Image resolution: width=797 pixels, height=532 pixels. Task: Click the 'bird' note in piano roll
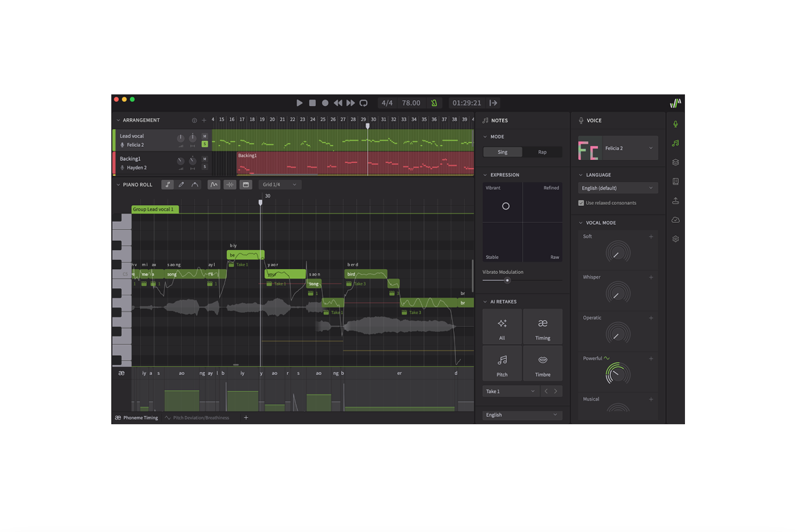365,274
